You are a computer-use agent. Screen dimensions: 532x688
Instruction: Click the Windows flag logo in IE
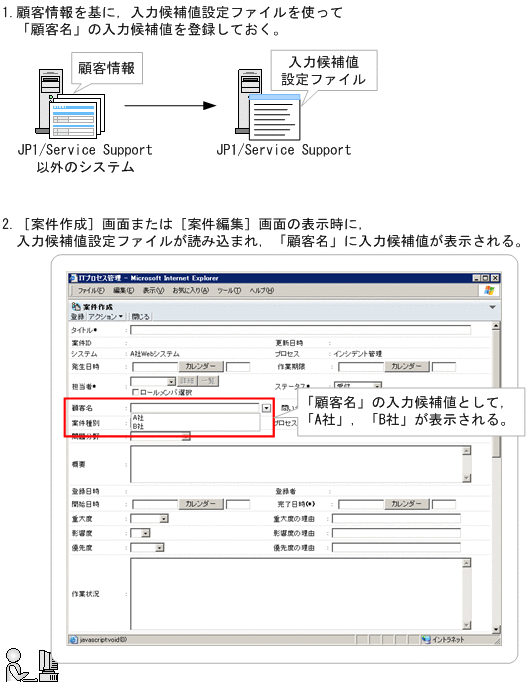(x=489, y=290)
